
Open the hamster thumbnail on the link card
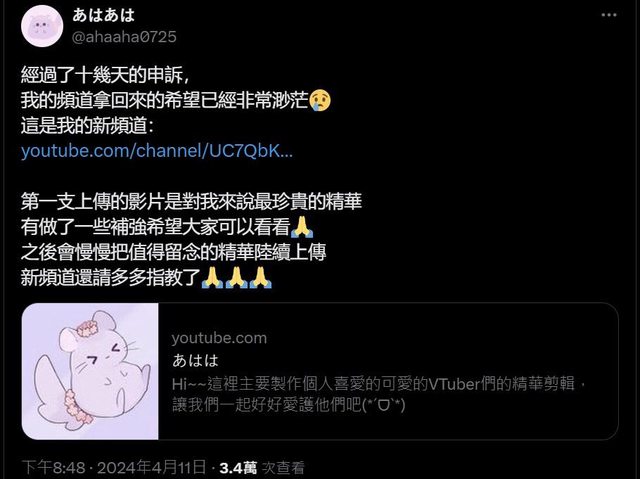90,371
